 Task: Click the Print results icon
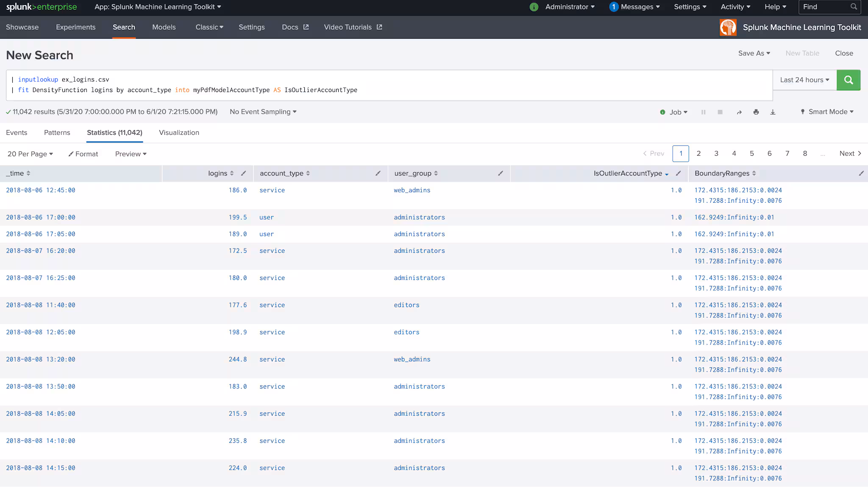[x=756, y=112]
